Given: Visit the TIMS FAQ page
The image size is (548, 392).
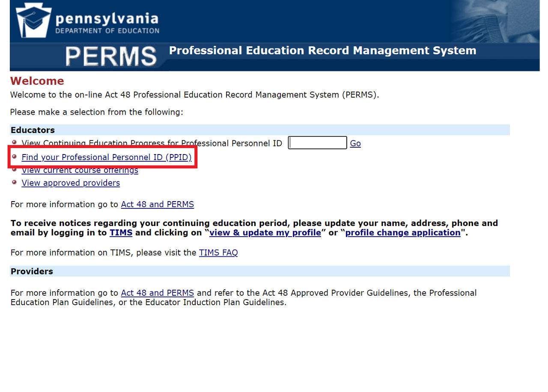Looking at the screenshot, I should point(218,252).
